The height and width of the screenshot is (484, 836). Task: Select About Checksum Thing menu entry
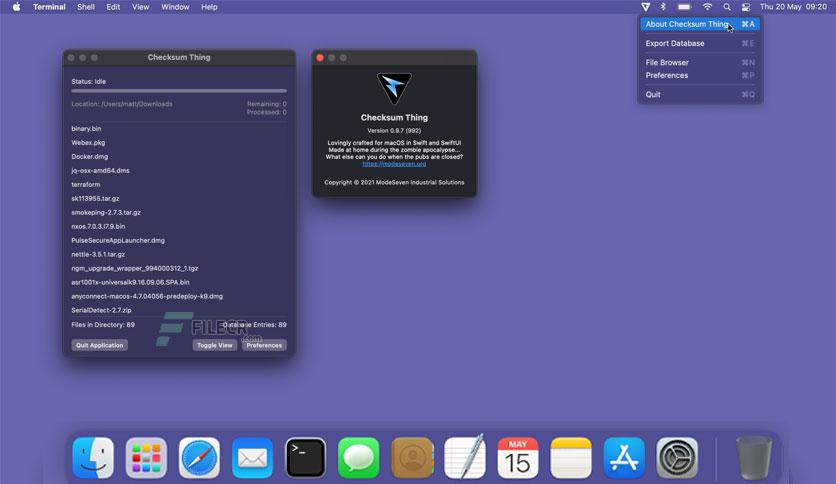coord(700,24)
